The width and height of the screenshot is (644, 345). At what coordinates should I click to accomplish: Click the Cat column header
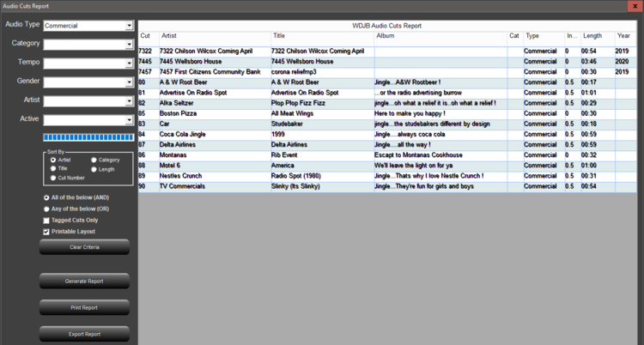pos(515,37)
